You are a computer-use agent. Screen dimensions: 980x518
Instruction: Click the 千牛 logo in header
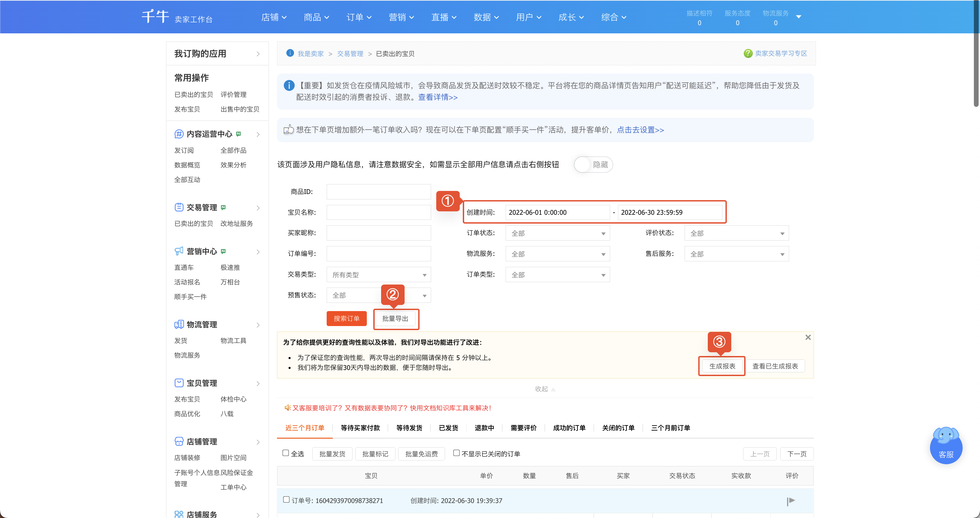[x=155, y=17]
